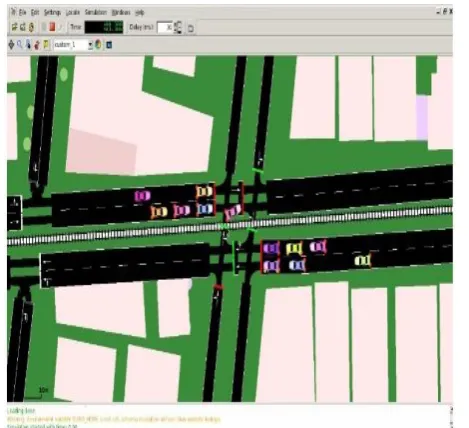Click the open simulation icon

(14, 27)
